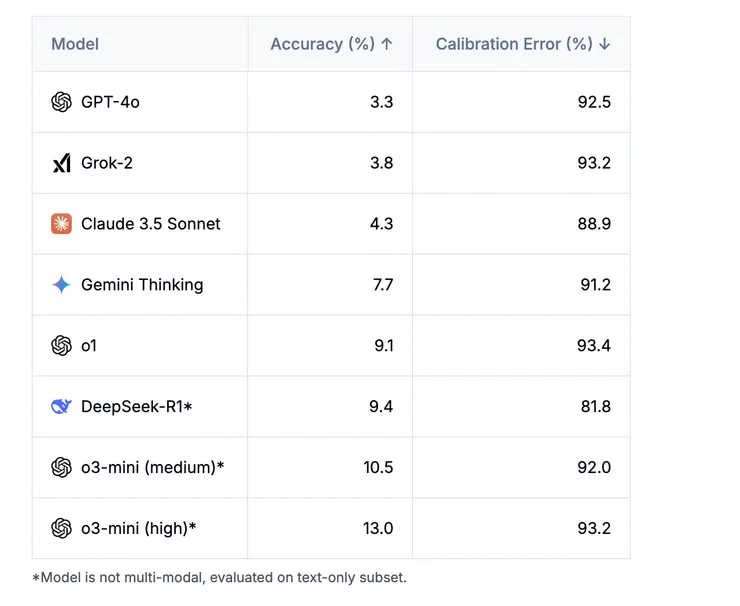Screen dimensions: 740x606
Task: Click the o3-mini (medium) OpenAI logo
Action: tap(61, 467)
